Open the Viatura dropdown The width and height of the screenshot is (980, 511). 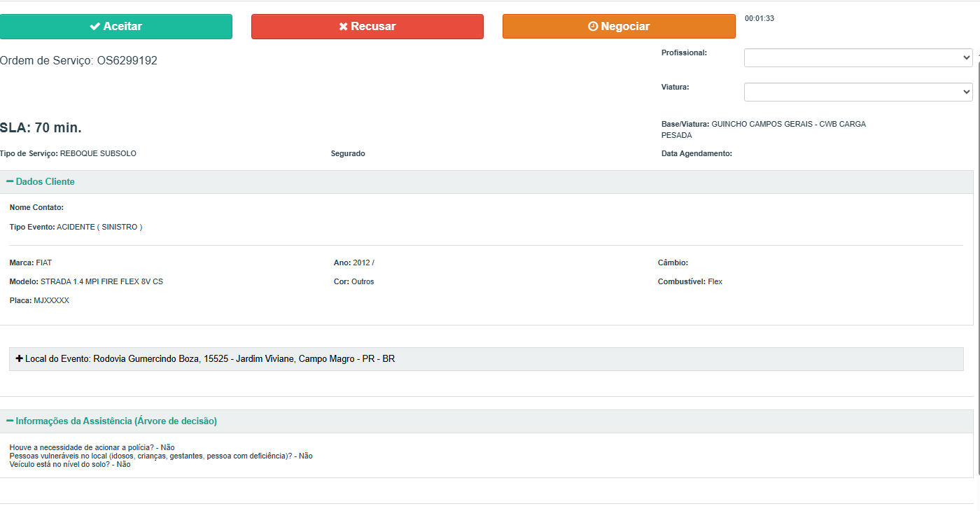click(857, 92)
